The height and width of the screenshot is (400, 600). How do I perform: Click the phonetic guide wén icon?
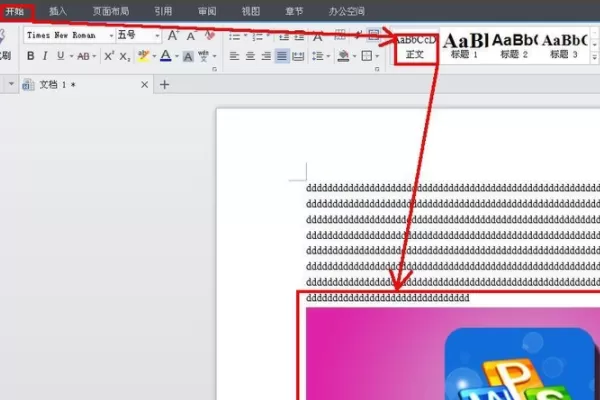(203, 56)
